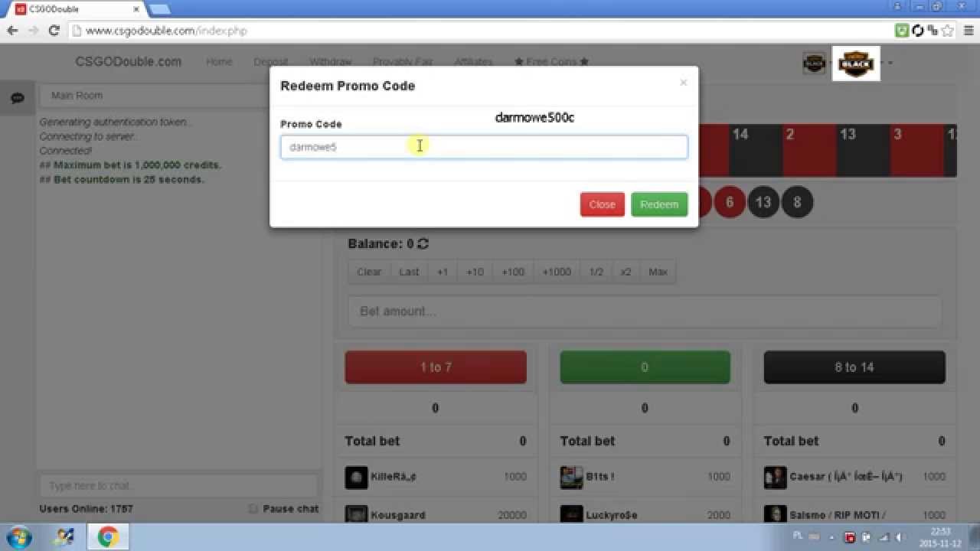Open the Home nav link
The width and height of the screenshot is (980, 551).
[x=219, y=62]
